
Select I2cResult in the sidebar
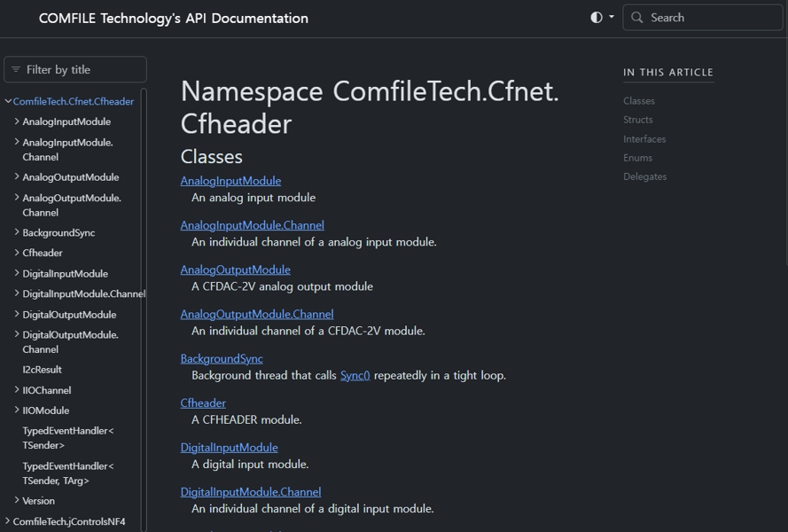pos(42,370)
